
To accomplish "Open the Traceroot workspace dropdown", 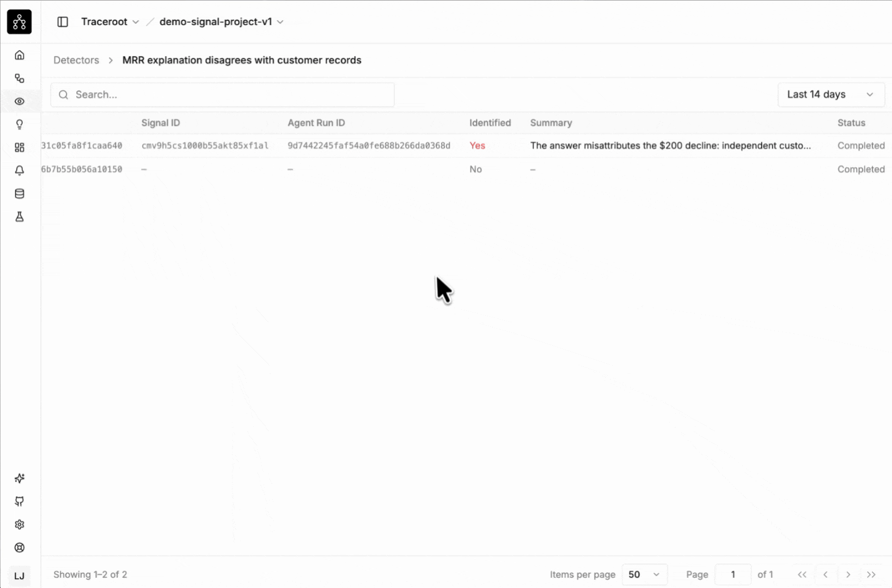I will (x=110, y=22).
